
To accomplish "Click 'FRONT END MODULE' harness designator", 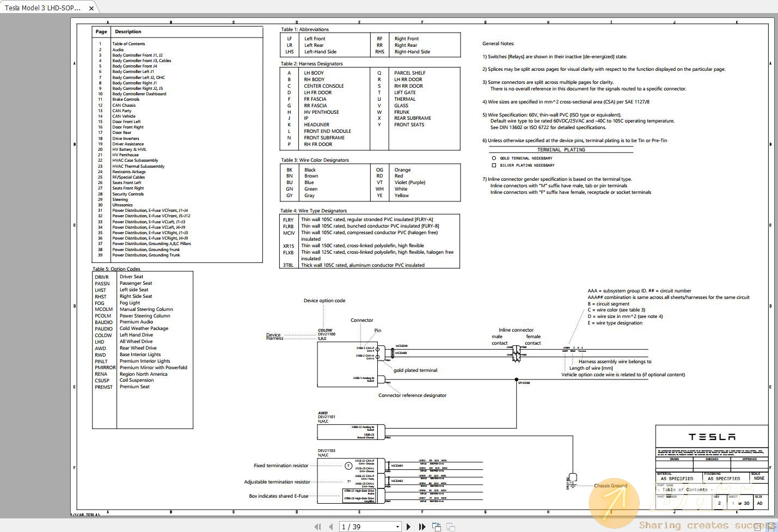I will pyautogui.click(x=327, y=131).
